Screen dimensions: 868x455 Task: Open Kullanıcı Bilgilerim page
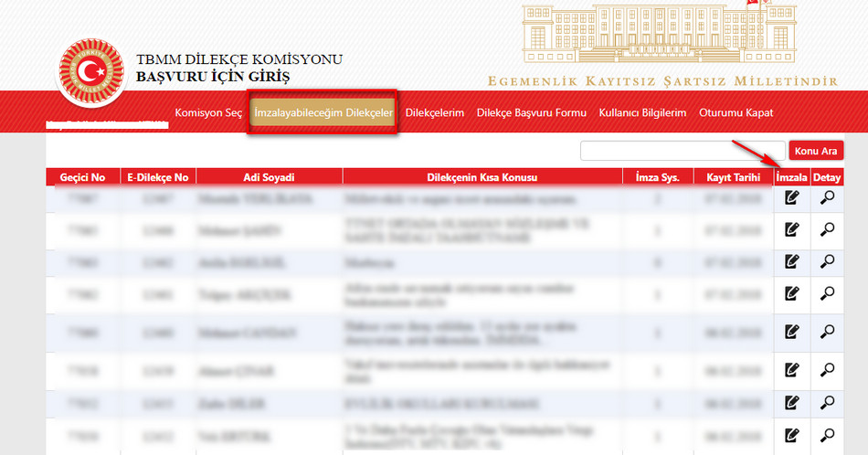coord(642,113)
